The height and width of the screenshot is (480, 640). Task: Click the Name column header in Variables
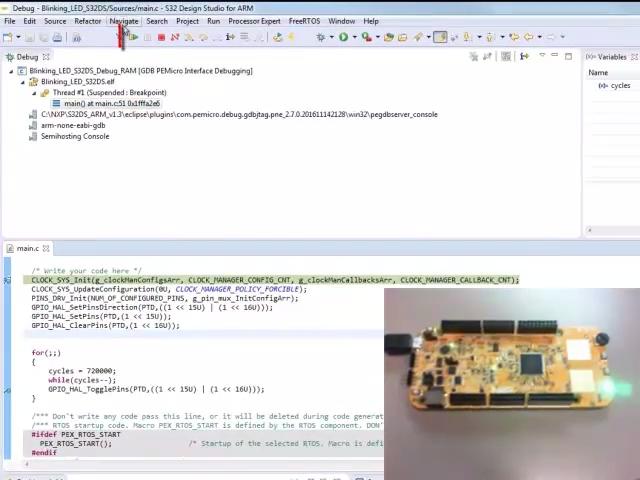(598, 73)
